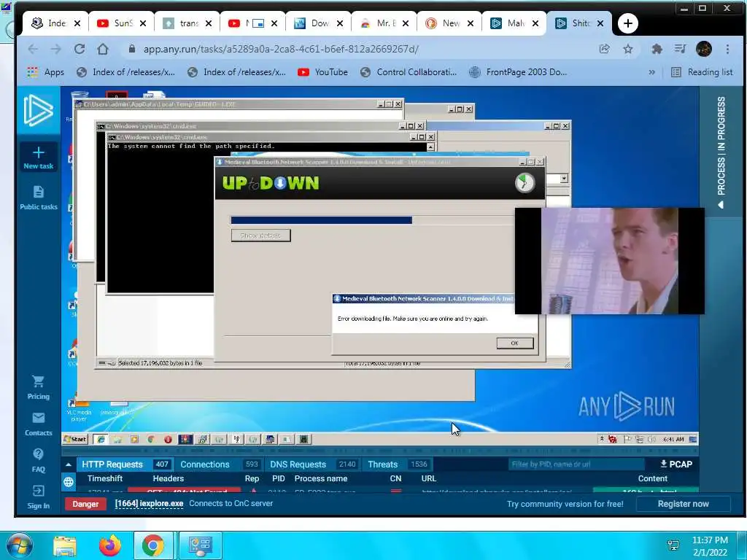Open the Chrome extensions puzzle icon

click(657, 49)
